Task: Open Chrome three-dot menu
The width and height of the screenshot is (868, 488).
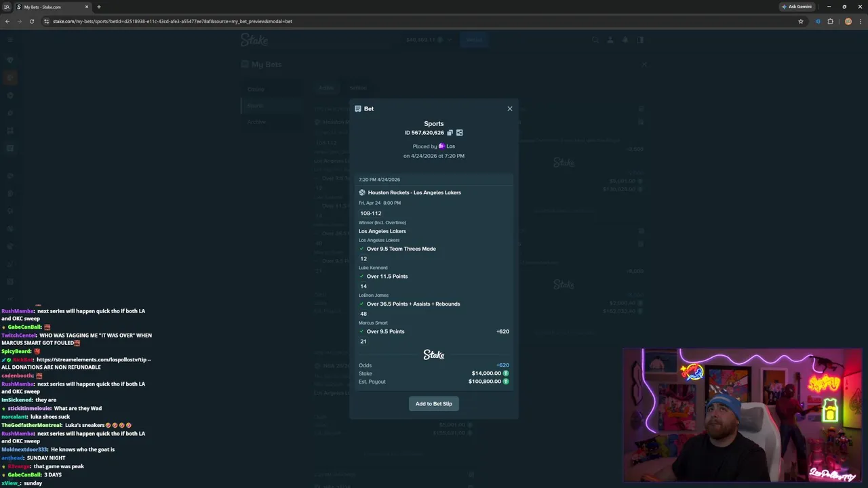Action: click(861, 21)
